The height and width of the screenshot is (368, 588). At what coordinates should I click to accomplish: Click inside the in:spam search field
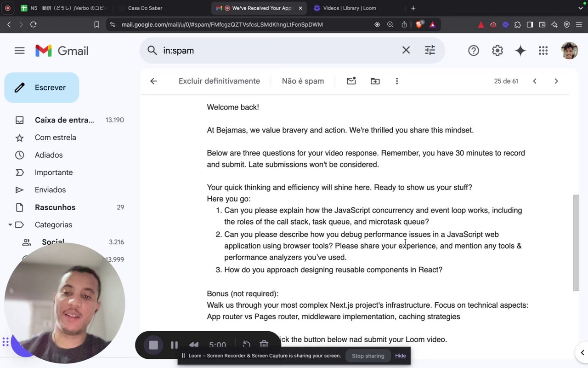coord(278,51)
